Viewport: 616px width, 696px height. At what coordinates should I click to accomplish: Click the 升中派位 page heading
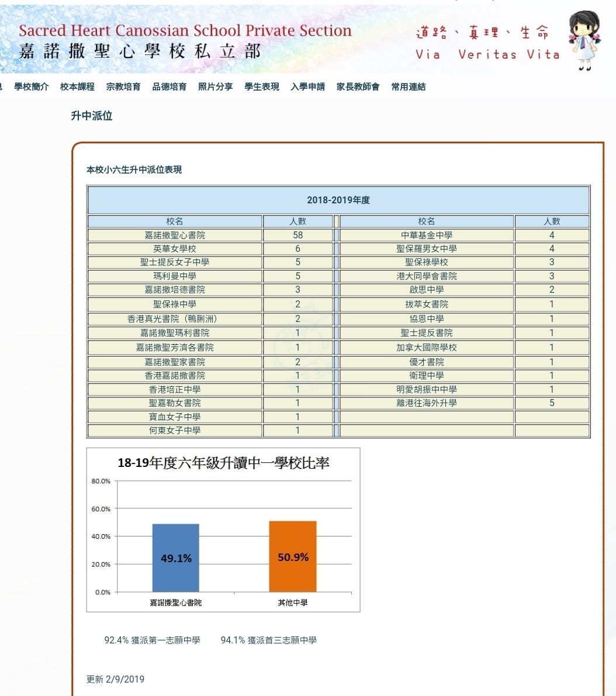[x=92, y=116]
